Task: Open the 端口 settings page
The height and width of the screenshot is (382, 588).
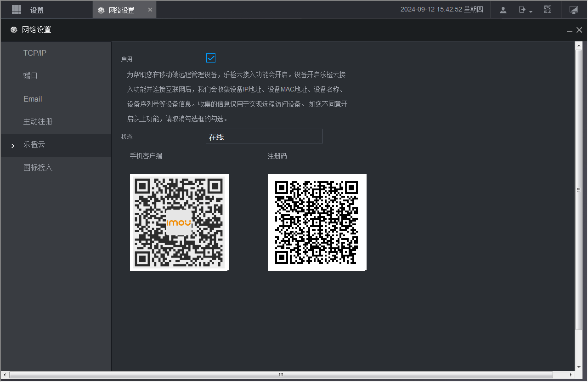Action: click(x=30, y=76)
